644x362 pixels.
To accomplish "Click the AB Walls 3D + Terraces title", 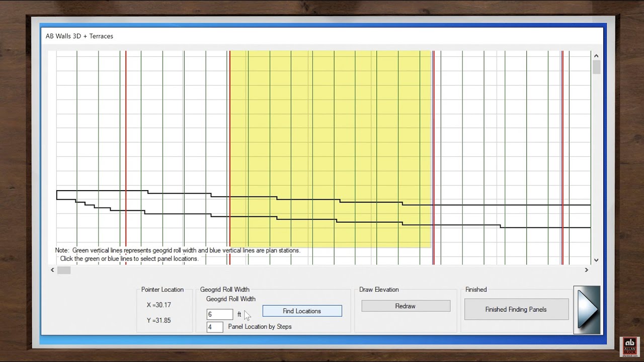I will click(79, 36).
